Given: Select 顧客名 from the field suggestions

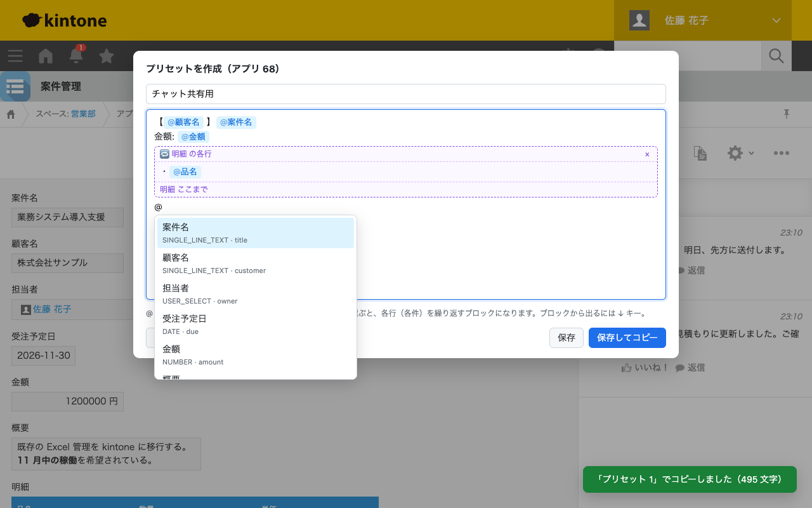Looking at the screenshot, I should (x=256, y=264).
